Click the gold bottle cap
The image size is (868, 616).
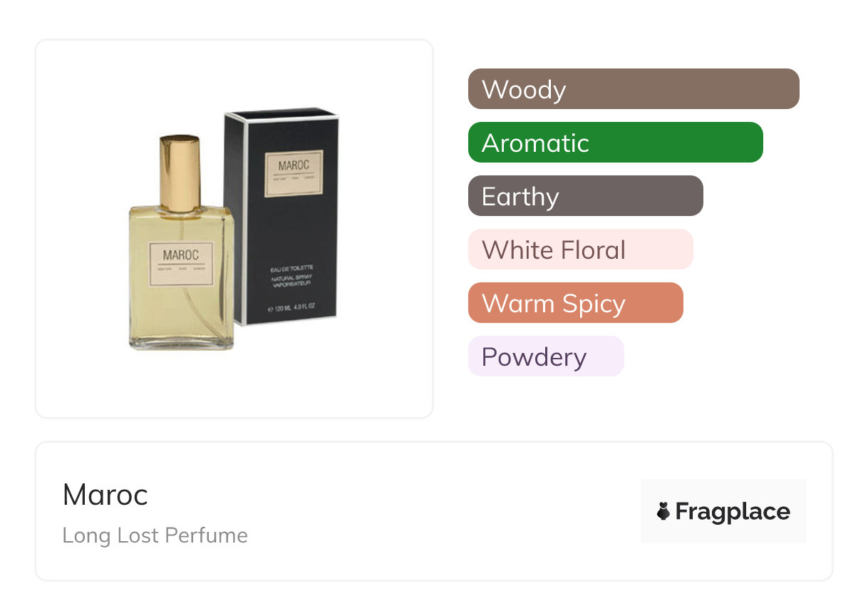click(180, 171)
